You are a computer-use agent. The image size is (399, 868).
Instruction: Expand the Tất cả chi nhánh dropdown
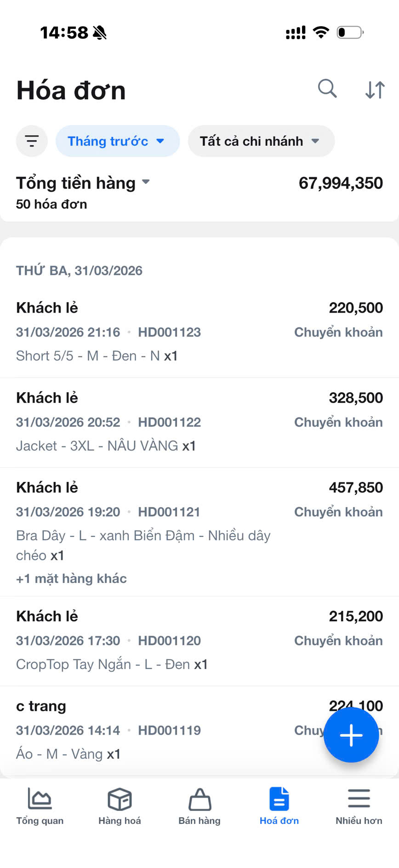pos(261,141)
